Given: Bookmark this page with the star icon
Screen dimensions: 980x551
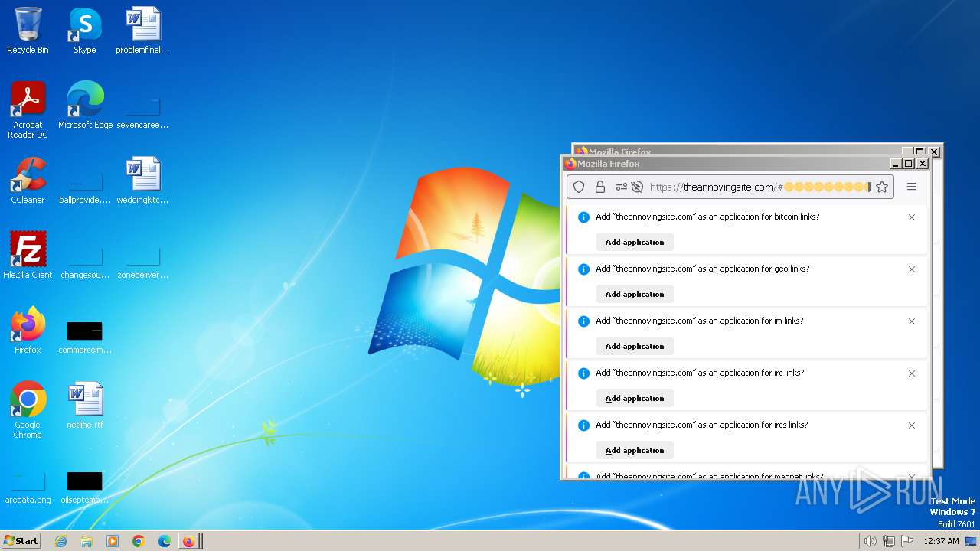Looking at the screenshot, I should pos(882,187).
